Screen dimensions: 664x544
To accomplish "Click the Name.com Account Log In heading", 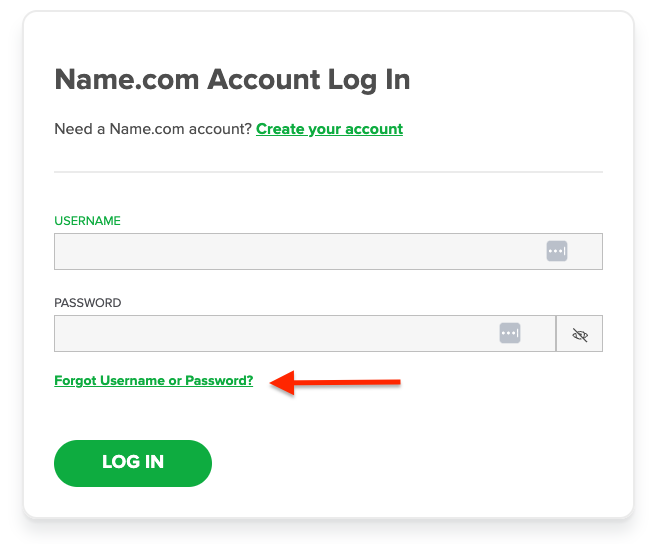I will coord(232,80).
